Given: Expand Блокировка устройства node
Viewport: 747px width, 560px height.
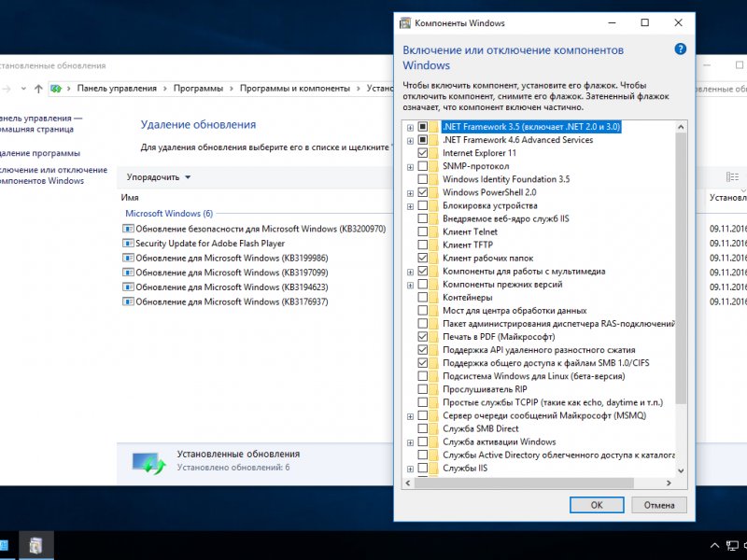Looking at the screenshot, I should 410,206.
